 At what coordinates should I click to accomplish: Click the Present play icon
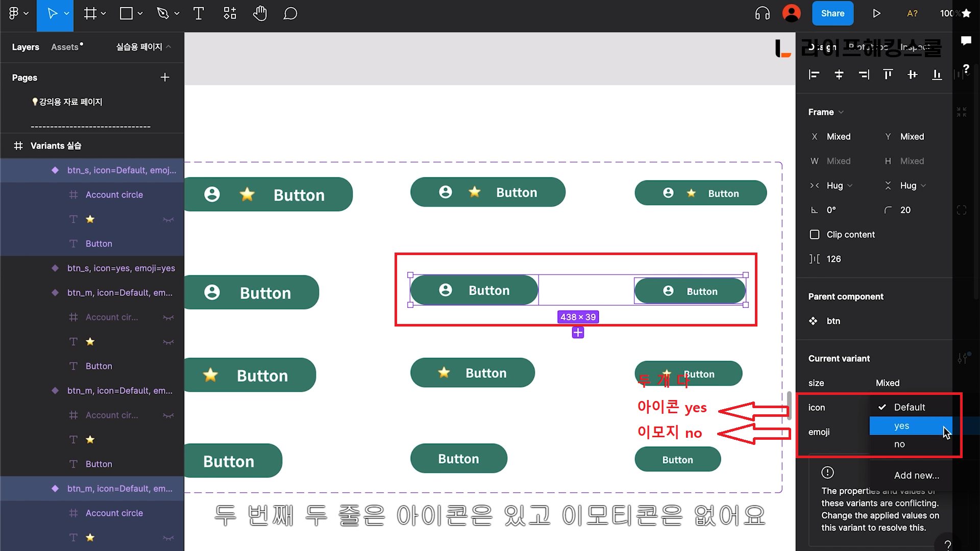tap(876, 14)
